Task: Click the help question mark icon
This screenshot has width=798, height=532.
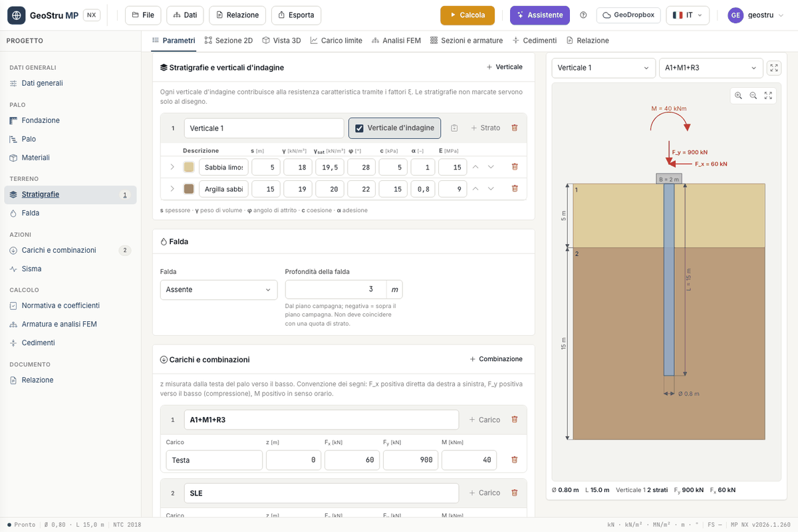Action: click(x=583, y=15)
